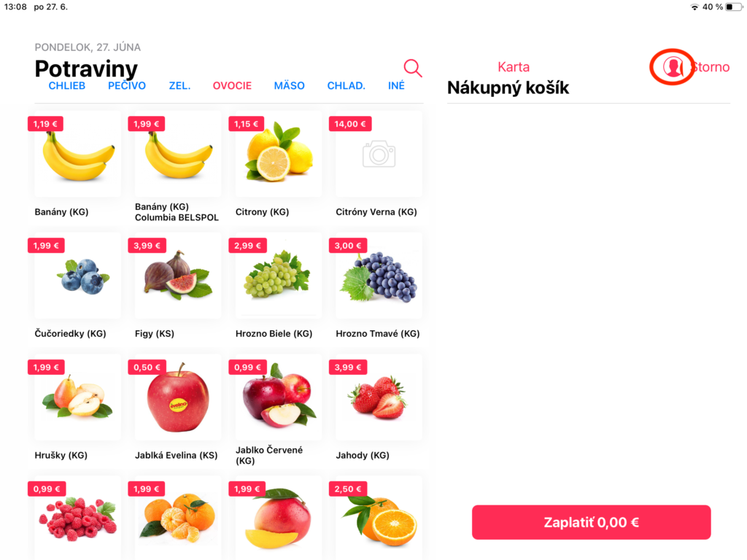The image size is (747, 560).
Task: Tap the 3,99 € price badge on Figy
Action: pos(147,246)
